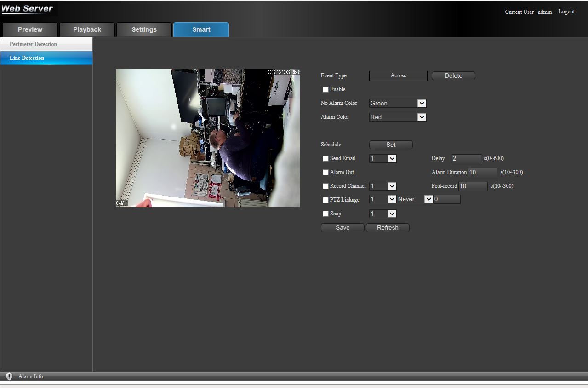Screen dimensions: 588x388
Task: Open the Playback tab
Action: [87, 29]
